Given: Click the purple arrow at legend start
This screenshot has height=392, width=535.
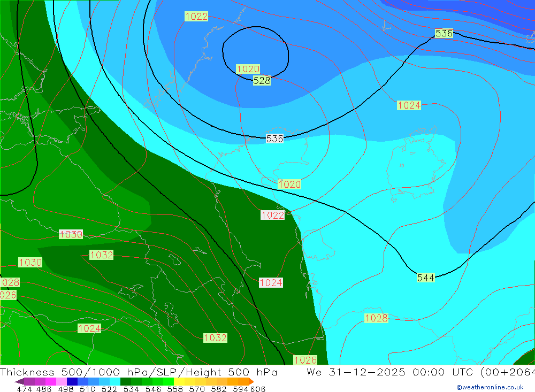Looking at the screenshot, I should pos(19,381).
